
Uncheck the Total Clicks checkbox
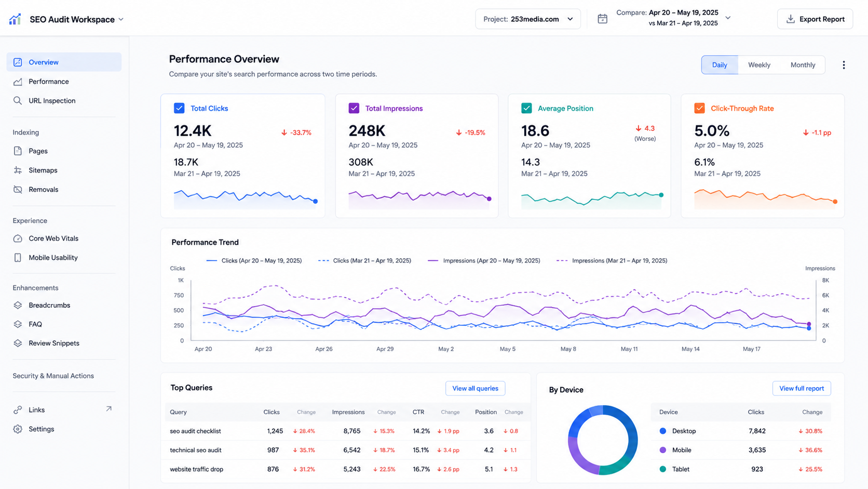coord(179,108)
